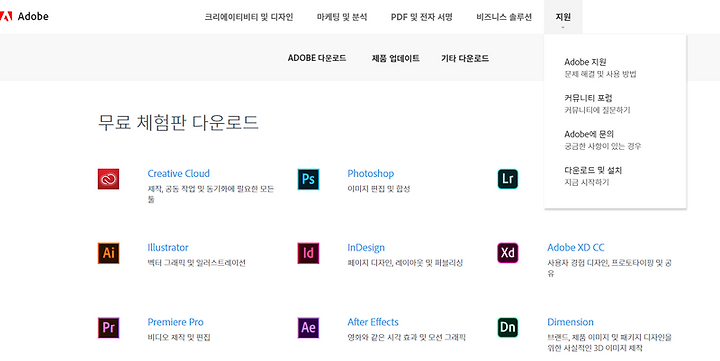The width and height of the screenshot is (720, 361).
Task: Click 문제 해결 및 사용 방법 subtitle
Action: pyautogui.click(x=600, y=74)
